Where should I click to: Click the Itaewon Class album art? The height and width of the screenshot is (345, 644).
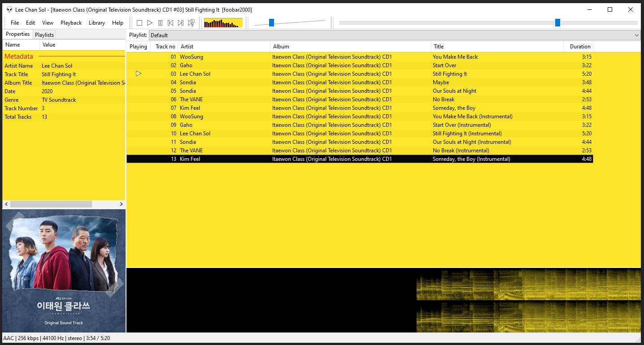[x=64, y=271]
